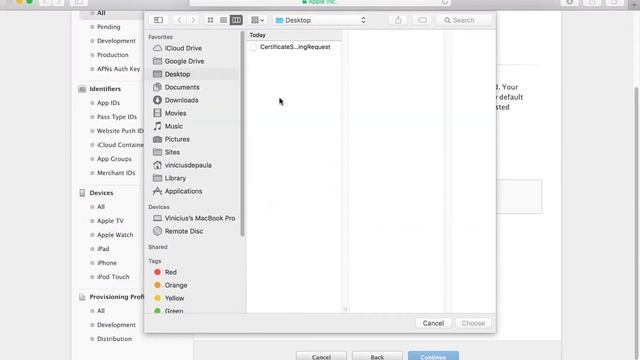Image resolution: width=640 pixels, height=360 pixels.
Task: Toggle the sidebar in the file dialog
Action: click(x=158, y=20)
